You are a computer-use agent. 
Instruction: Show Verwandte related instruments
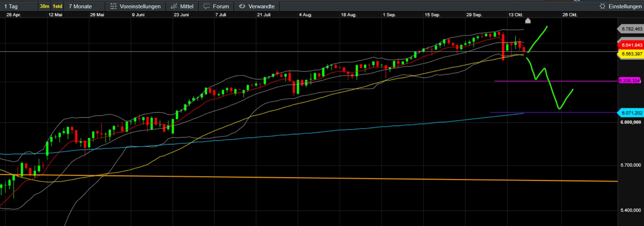[x=257, y=6]
